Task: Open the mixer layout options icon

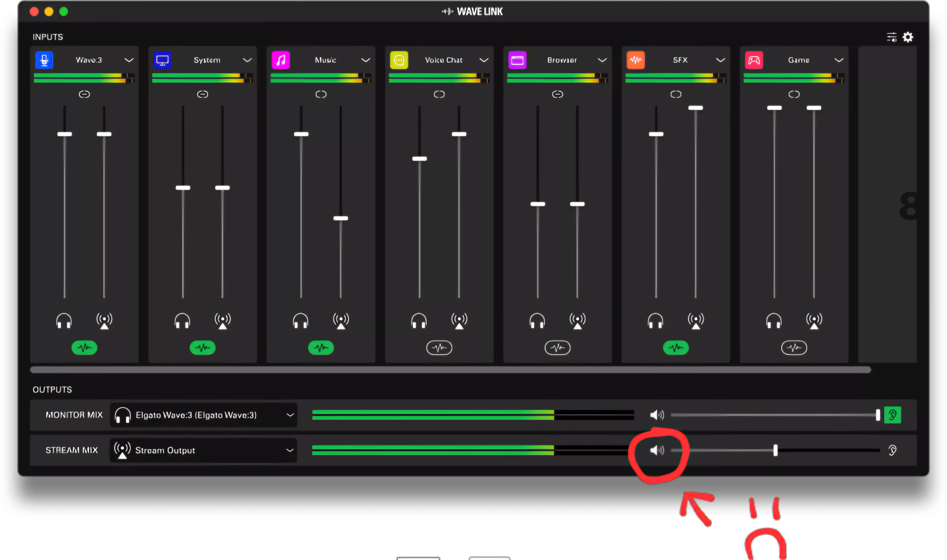Action: (891, 37)
